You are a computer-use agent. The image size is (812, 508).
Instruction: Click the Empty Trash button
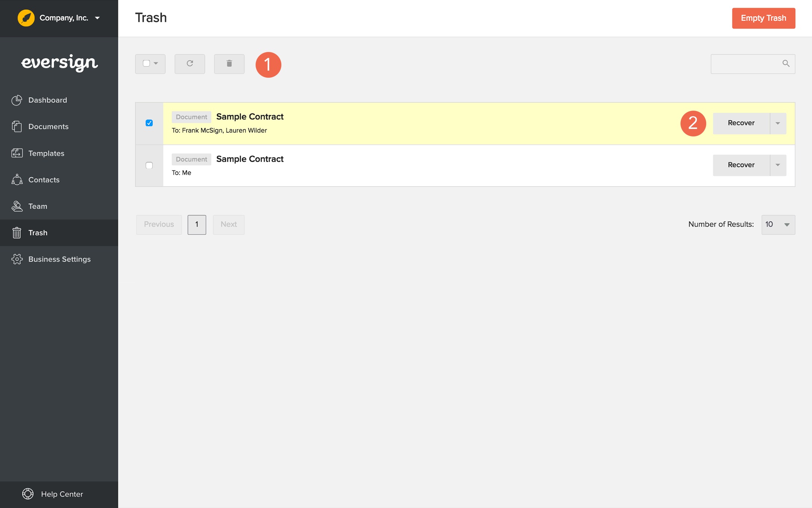[x=763, y=18]
